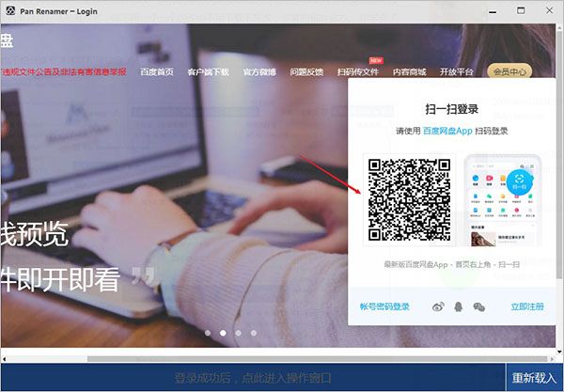Click the 最新版百度网盘App hint text
This screenshot has height=392, width=564.
point(452,265)
